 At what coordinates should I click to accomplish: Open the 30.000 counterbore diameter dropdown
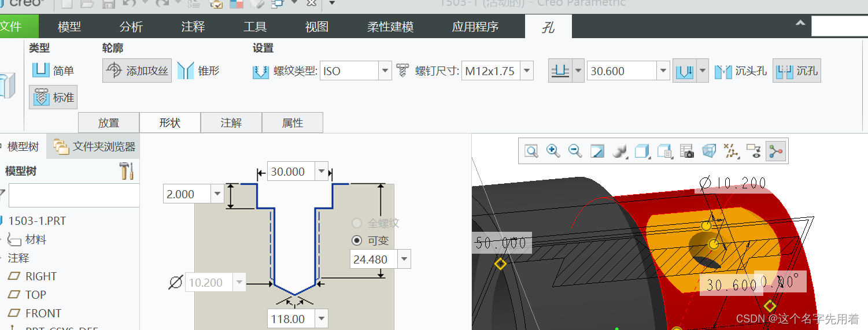click(321, 172)
